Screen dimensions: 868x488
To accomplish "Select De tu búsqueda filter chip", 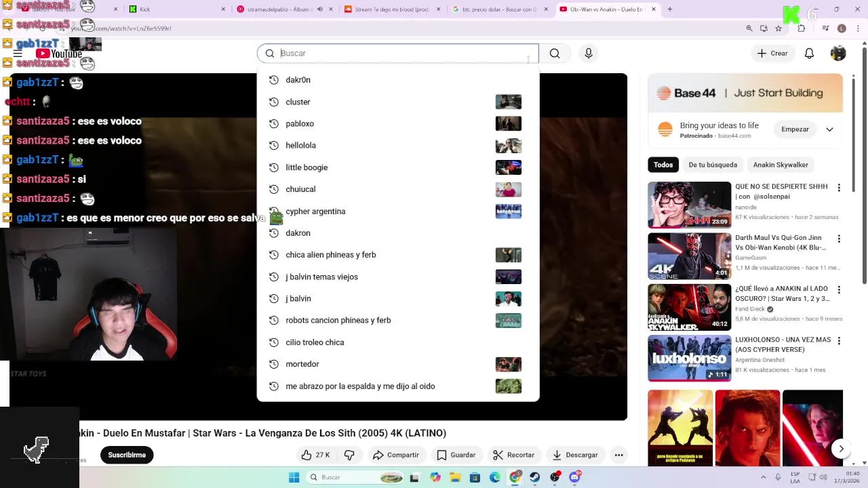I will point(713,165).
